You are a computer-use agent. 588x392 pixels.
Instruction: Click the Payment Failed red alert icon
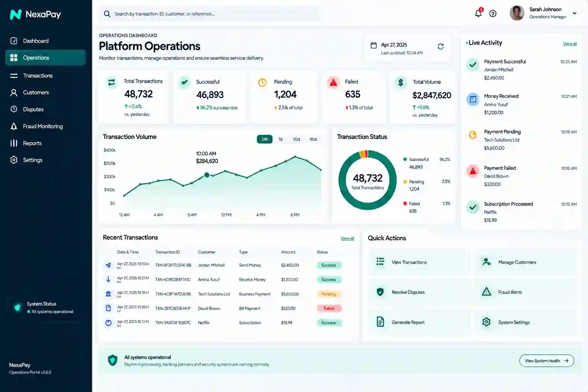pyautogui.click(x=473, y=171)
